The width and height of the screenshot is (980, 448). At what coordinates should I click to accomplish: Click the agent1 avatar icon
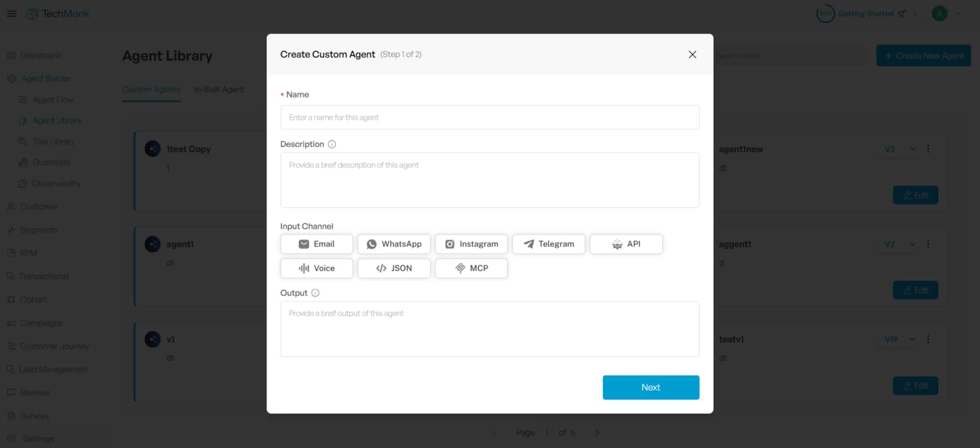pos(153,244)
